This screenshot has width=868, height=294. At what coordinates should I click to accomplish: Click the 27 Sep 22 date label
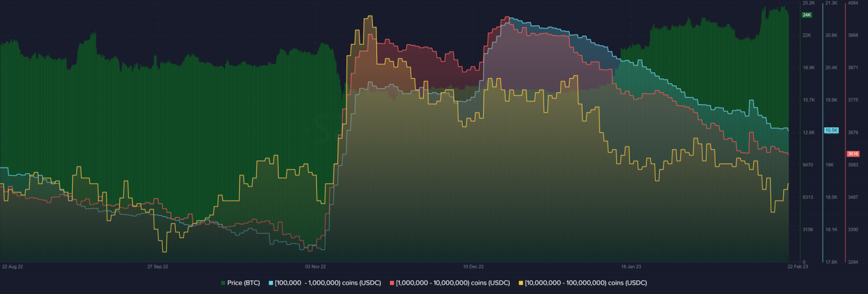158,266
